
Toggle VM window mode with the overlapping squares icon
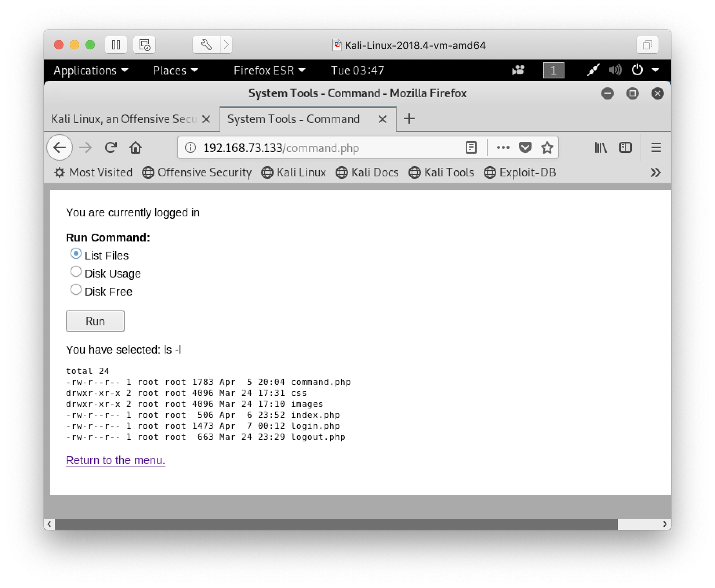click(x=647, y=45)
